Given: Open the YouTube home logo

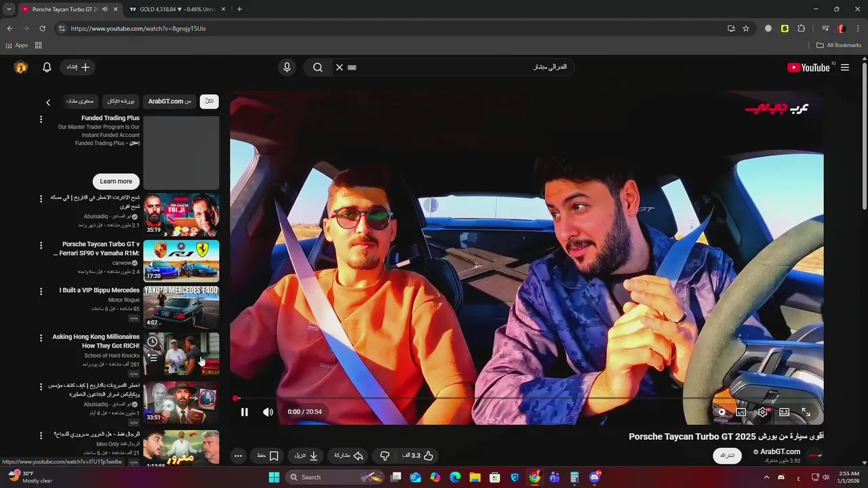Looking at the screenshot, I should (x=808, y=68).
